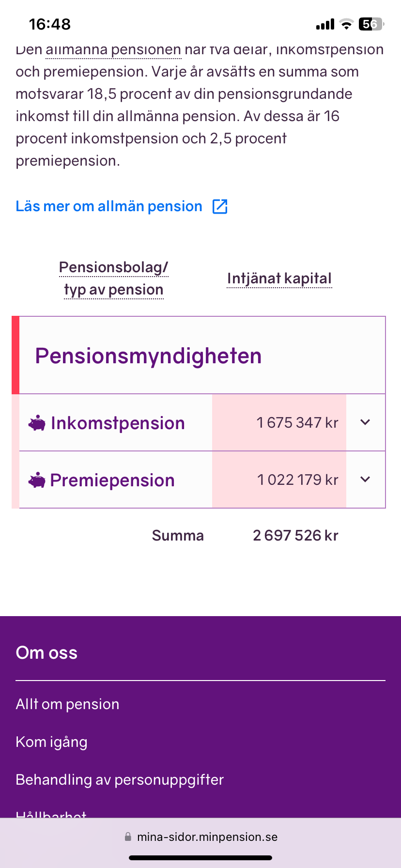Tap the battery indicator in the status bar
This screenshot has height=868, width=401.
tap(370, 24)
